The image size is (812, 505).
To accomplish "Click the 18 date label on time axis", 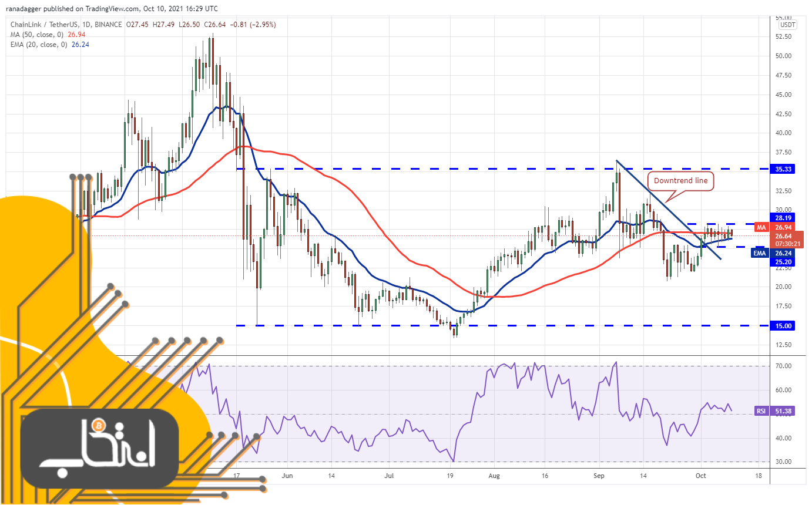I will [758, 476].
